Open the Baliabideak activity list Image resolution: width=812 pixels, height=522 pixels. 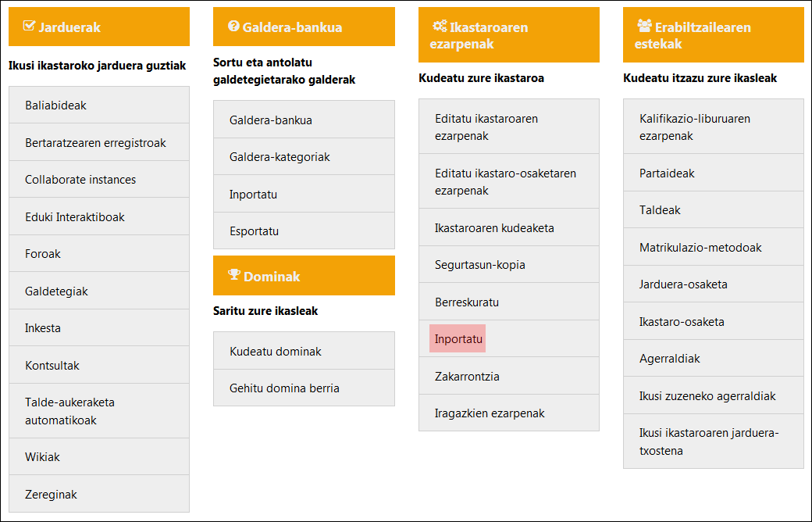tap(55, 105)
